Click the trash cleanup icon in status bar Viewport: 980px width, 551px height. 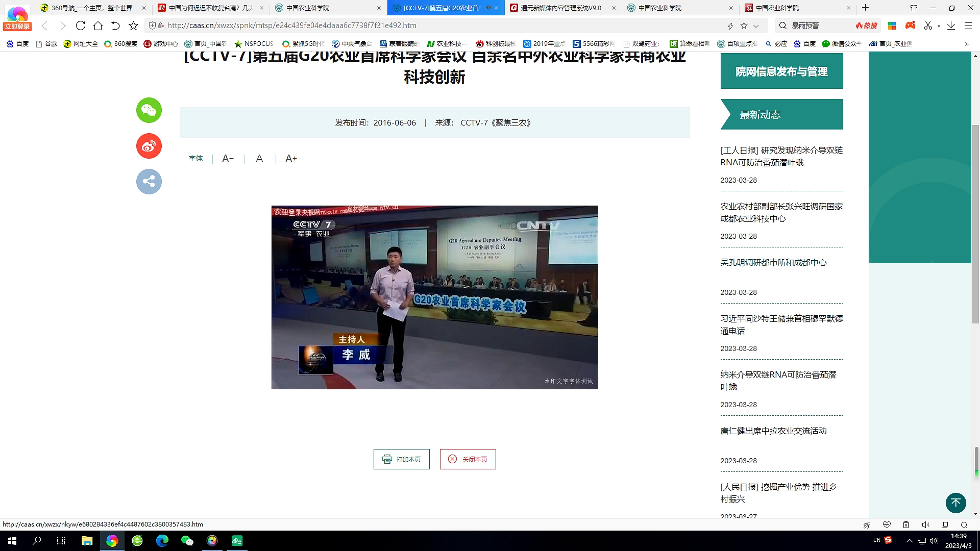(x=906, y=524)
